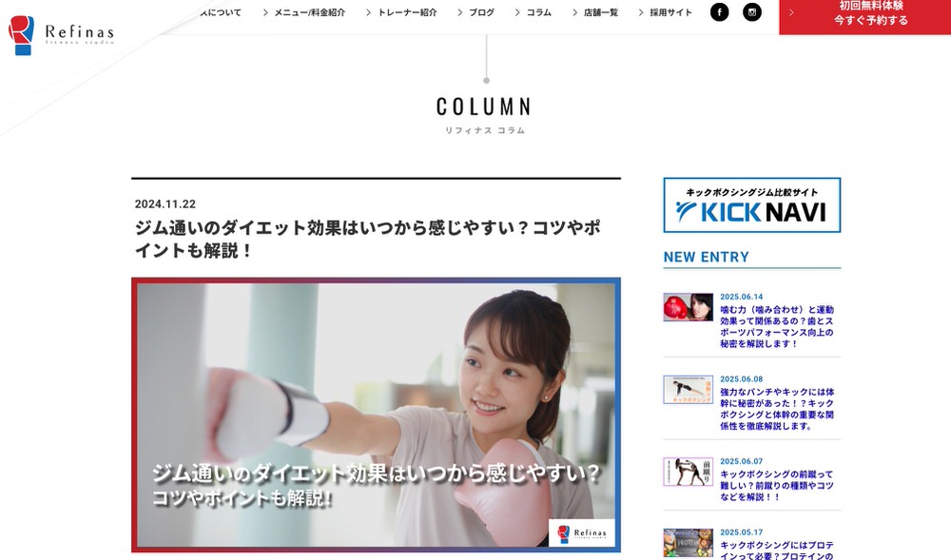Screen dimensions: 951x560
Task: Click the Refinas boxing glove logo
Action: click(x=21, y=35)
